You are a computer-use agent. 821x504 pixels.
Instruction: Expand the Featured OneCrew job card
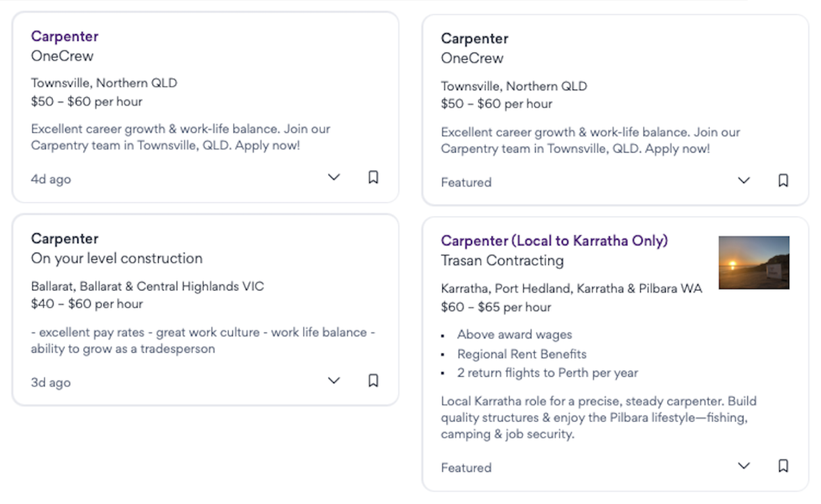point(744,181)
